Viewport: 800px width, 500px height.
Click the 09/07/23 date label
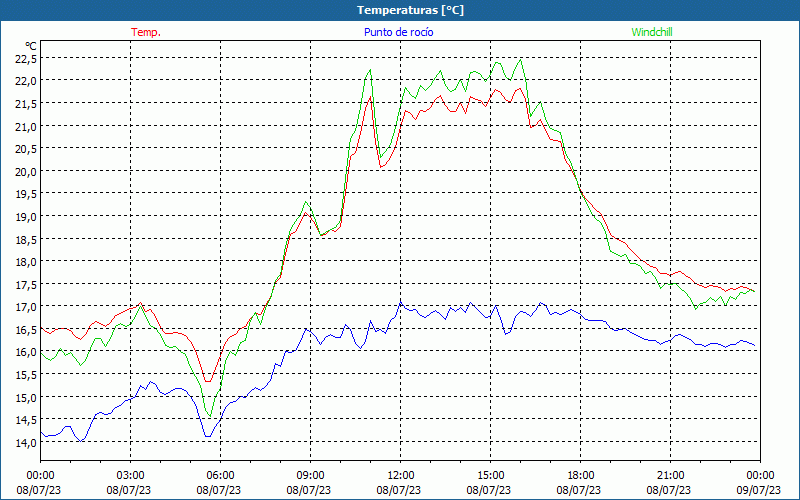pyautogui.click(x=759, y=490)
